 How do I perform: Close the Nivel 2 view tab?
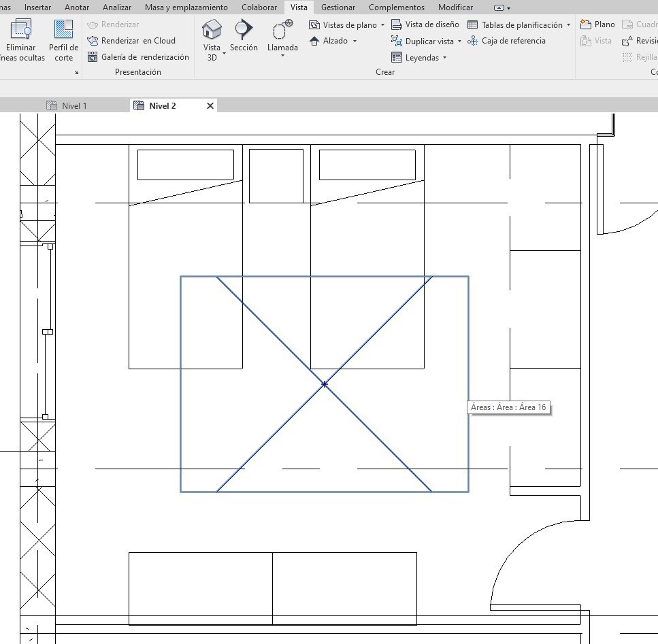point(210,105)
